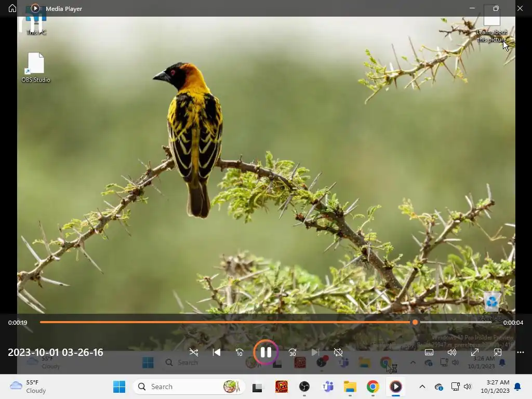Open subtitles and captions options
The image size is (532, 399).
pos(429,352)
